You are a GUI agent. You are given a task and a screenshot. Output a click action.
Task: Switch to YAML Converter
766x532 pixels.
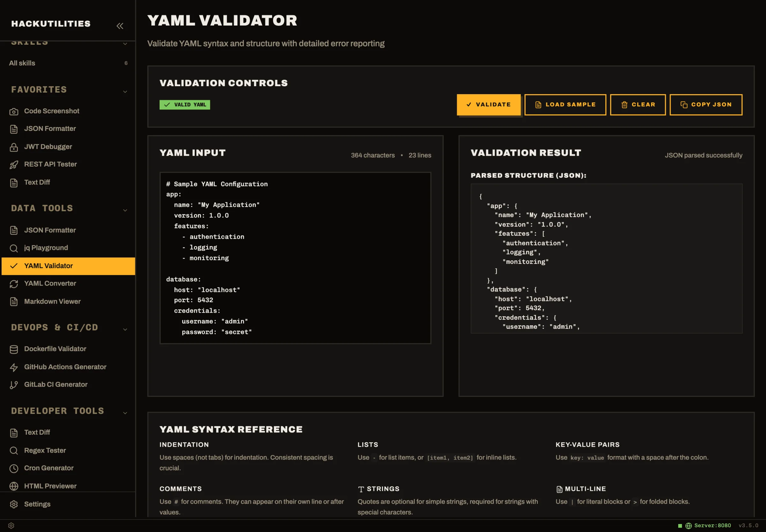(68, 284)
